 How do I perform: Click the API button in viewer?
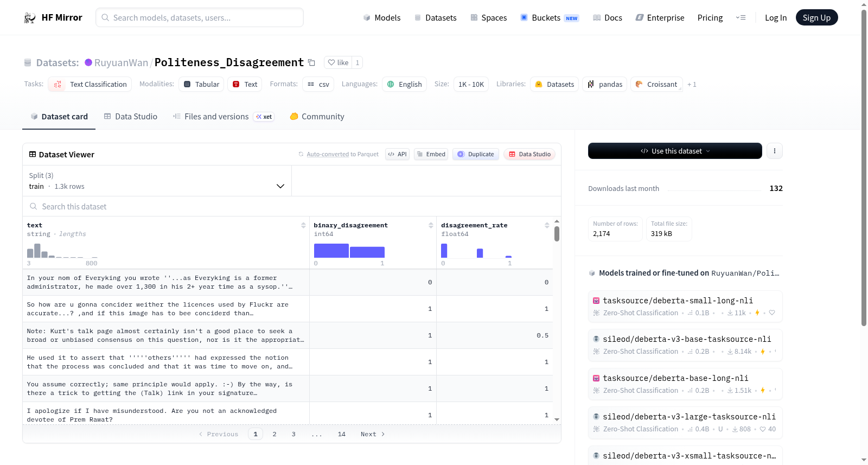click(x=397, y=154)
